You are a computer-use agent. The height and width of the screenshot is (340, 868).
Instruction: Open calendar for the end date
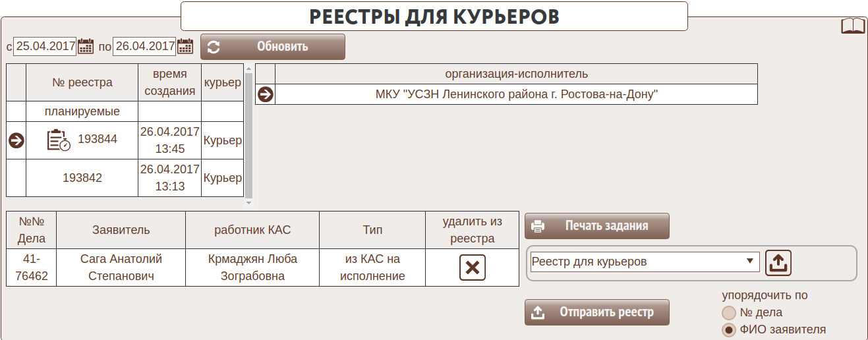pyautogui.click(x=185, y=46)
